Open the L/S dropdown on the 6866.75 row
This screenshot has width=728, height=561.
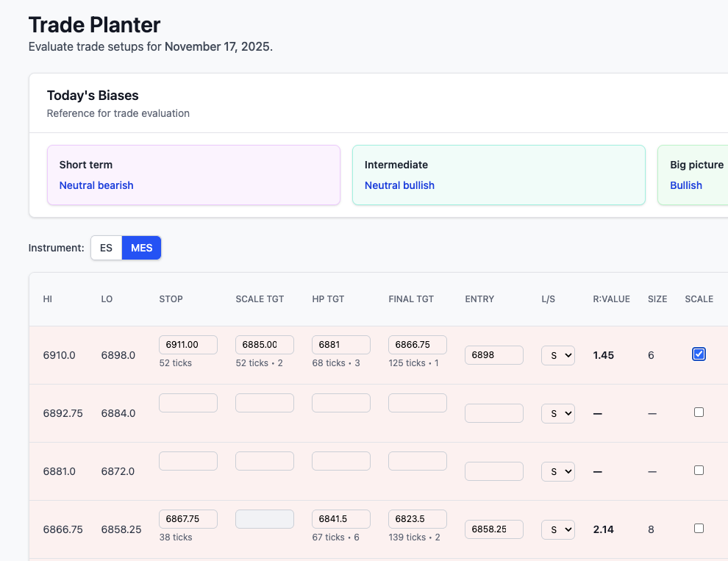pyautogui.click(x=557, y=529)
